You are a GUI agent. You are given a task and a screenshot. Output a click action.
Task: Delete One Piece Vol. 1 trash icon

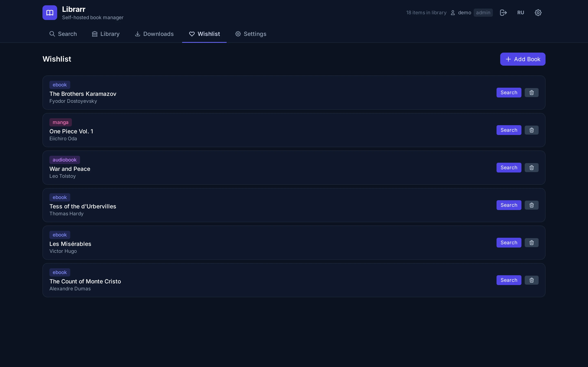(531, 130)
